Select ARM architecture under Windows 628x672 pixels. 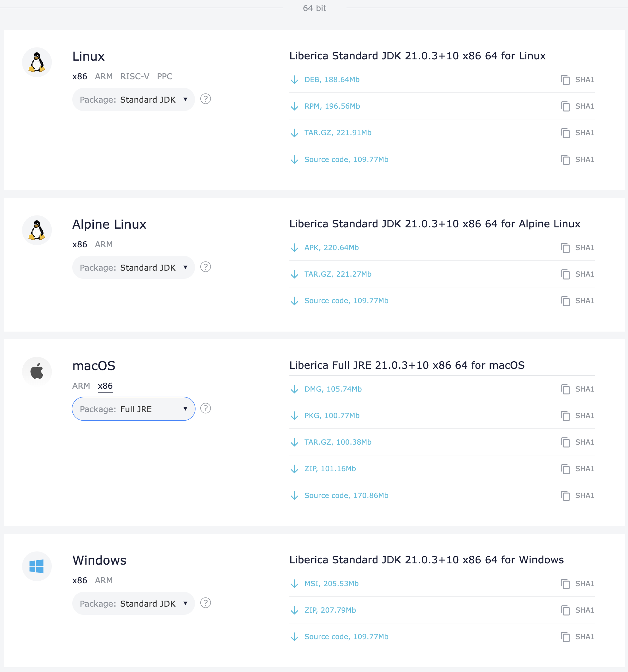pos(104,581)
